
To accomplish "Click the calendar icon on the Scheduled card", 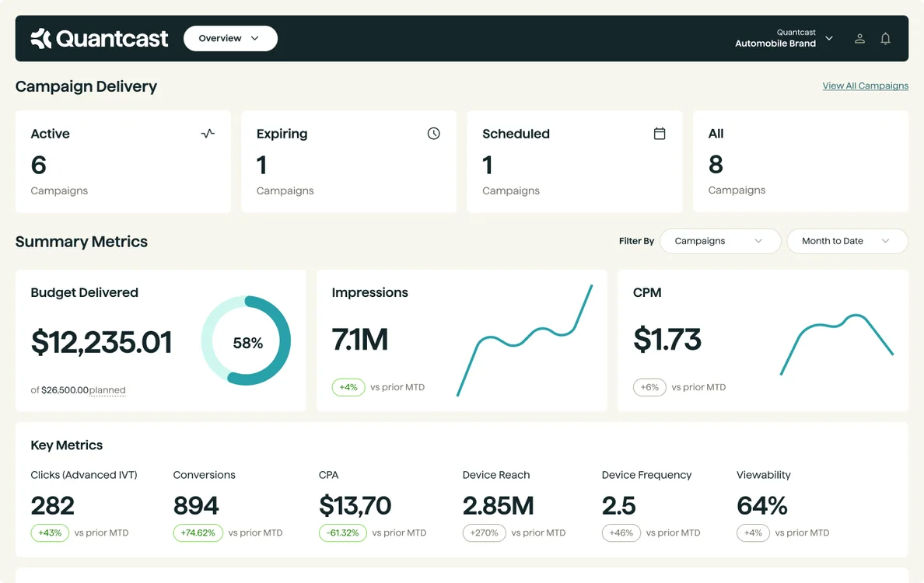I will coord(660,133).
